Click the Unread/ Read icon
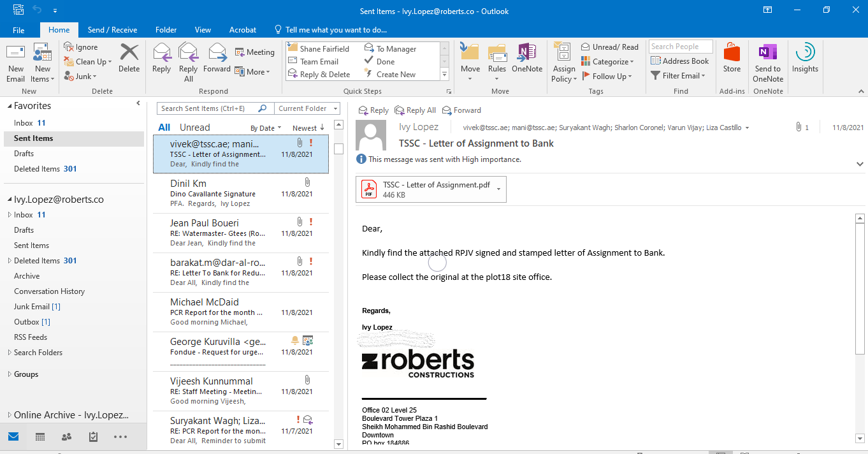Viewport: 868px width, 454px height. (586, 47)
